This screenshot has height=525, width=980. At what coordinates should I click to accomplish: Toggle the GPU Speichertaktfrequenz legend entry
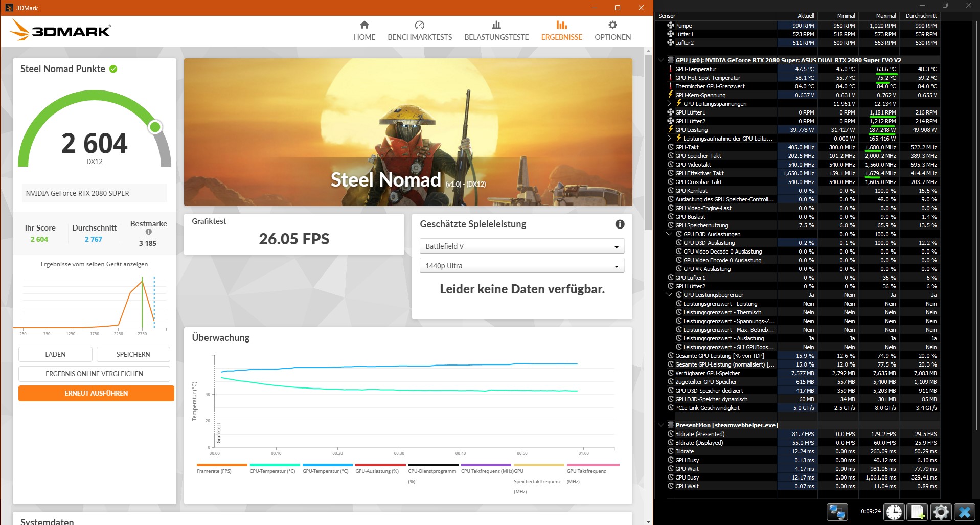pyautogui.click(x=538, y=480)
